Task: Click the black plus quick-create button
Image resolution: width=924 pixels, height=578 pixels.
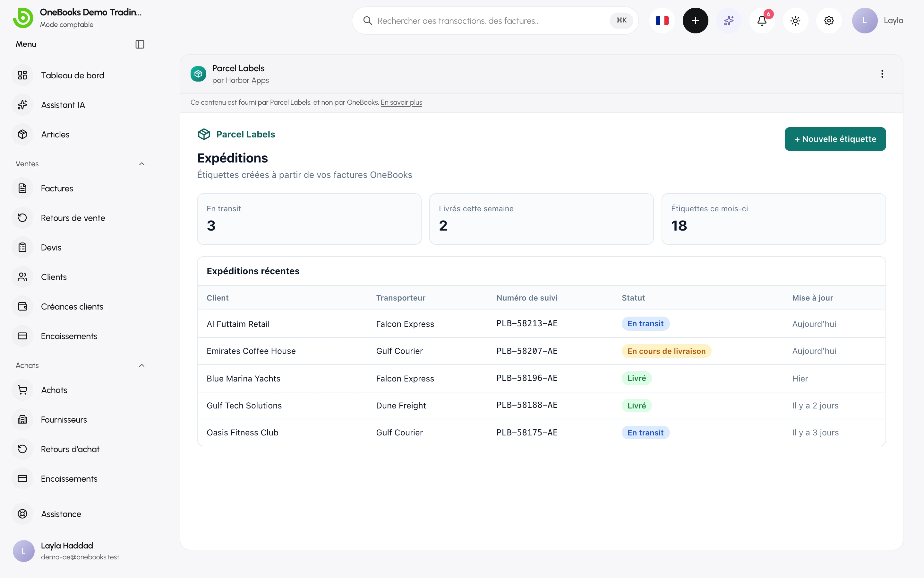Action: (x=695, y=21)
